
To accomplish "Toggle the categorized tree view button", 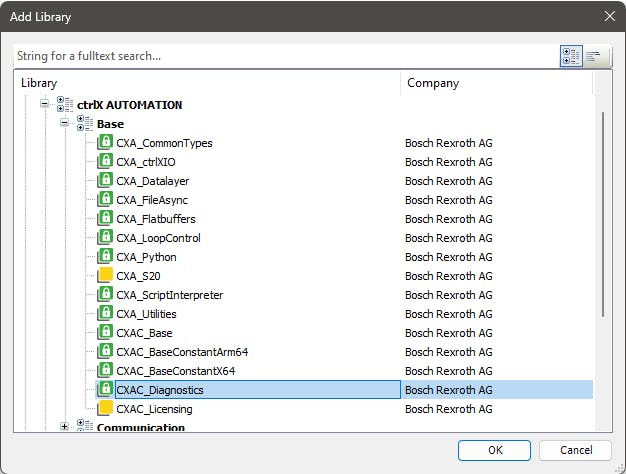I will click(x=571, y=56).
